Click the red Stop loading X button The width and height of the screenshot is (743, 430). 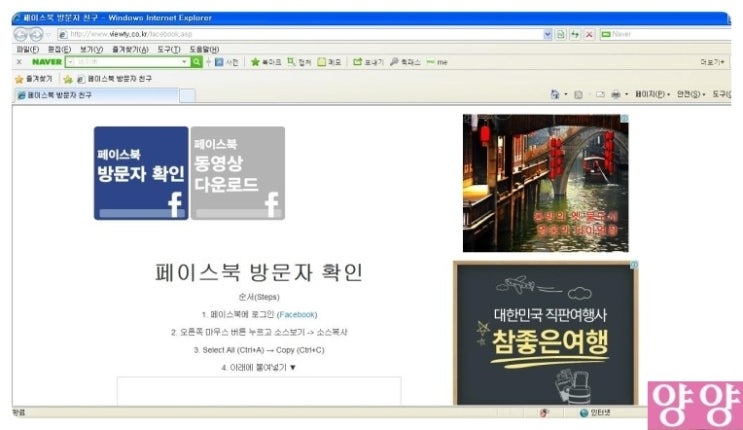tap(589, 34)
